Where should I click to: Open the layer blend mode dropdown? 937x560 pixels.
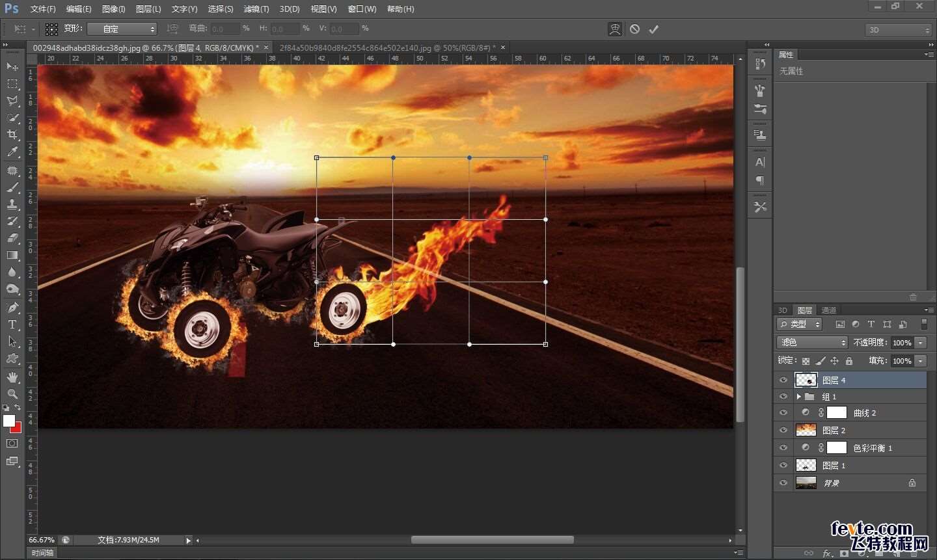pos(813,342)
